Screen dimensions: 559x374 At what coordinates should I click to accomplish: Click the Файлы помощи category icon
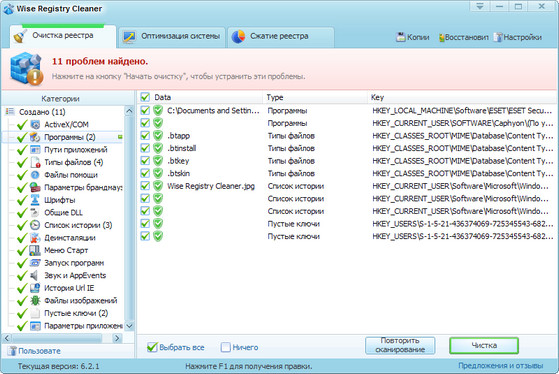pyautogui.click(x=35, y=175)
